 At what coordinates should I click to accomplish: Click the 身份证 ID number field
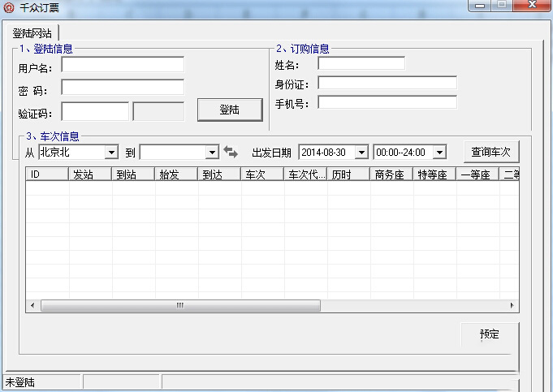click(387, 83)
